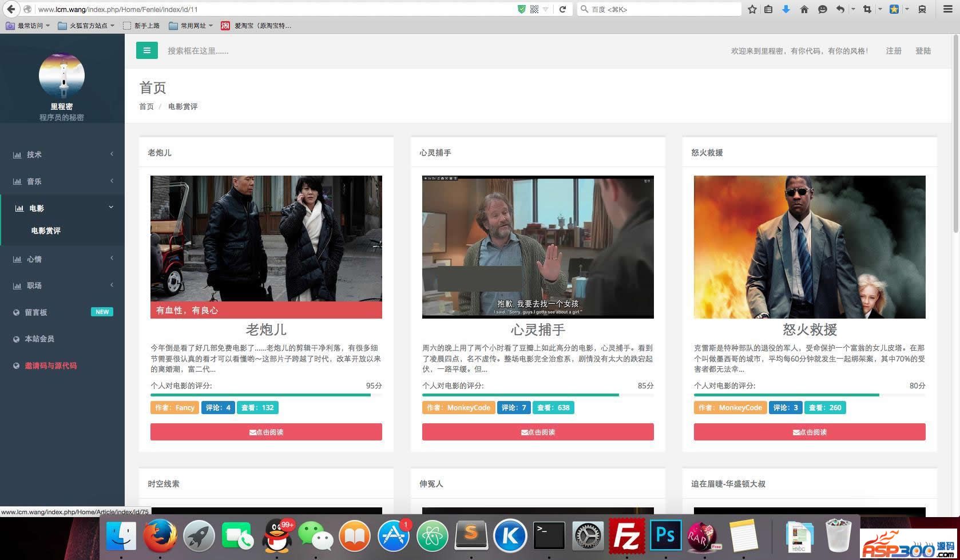960x560 pixels.
Task: Expand the 音乐 sidebar menu
Action: pos(62,181)
